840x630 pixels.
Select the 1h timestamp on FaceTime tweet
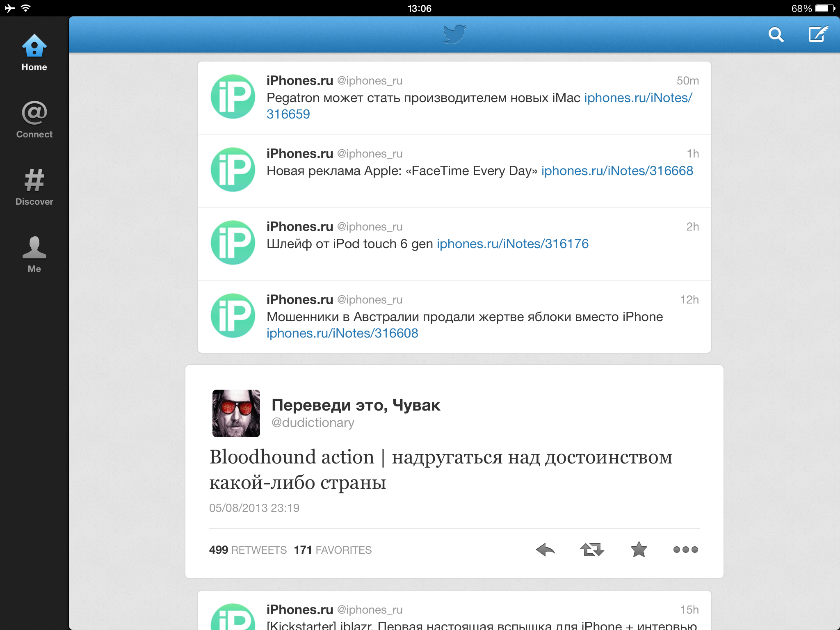pyautogui.click(x=693, y=154)
